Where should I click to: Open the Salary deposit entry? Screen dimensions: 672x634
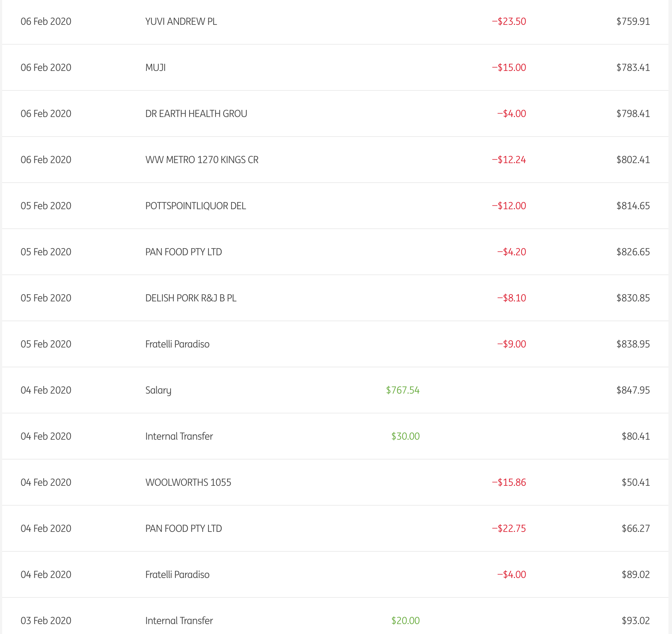point(158,390)
